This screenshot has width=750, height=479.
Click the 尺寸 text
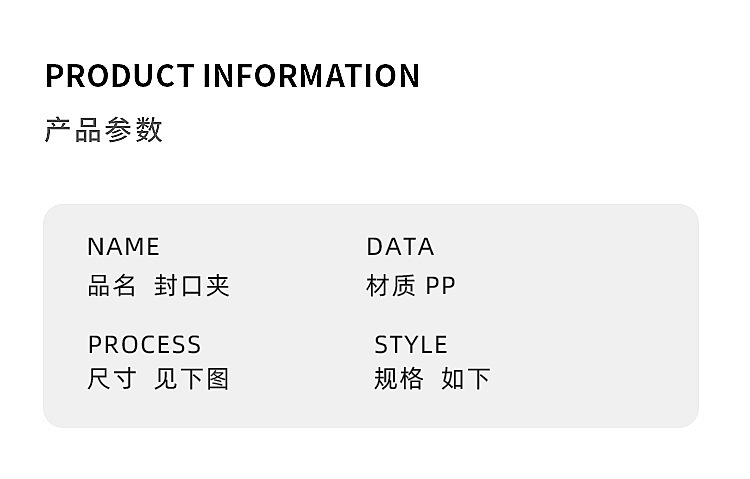click(x=112, y=379)
